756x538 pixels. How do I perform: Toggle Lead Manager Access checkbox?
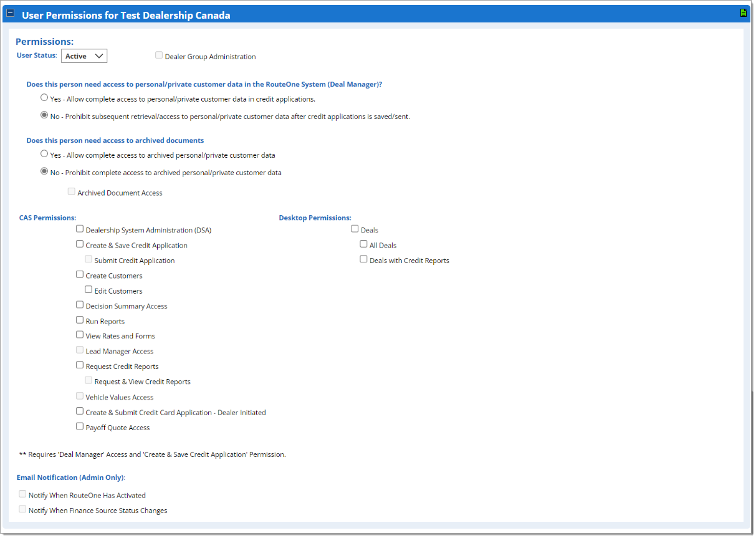click(80, 350)
